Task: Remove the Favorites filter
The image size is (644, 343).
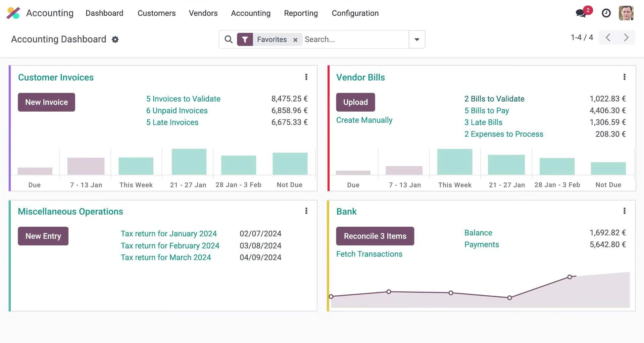Action: (295, 40)
